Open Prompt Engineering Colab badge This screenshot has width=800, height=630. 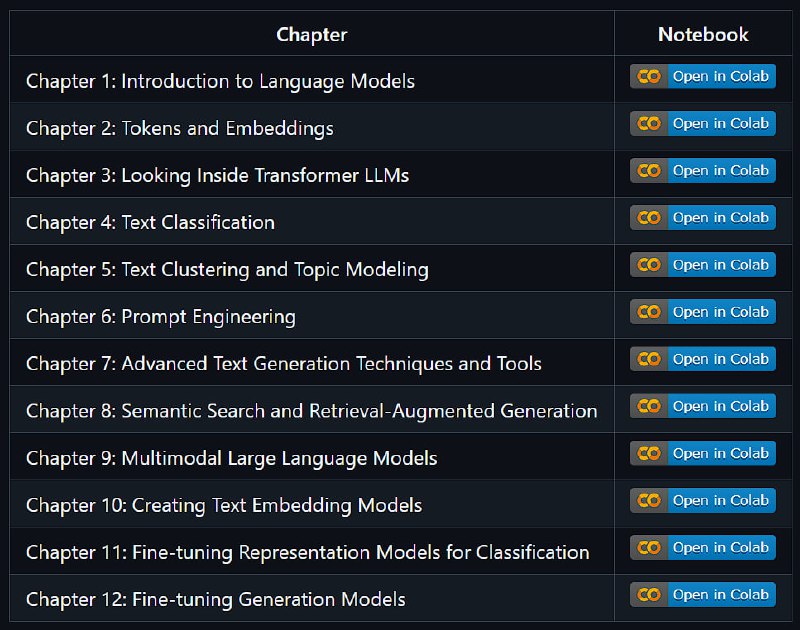coord(703,312)
